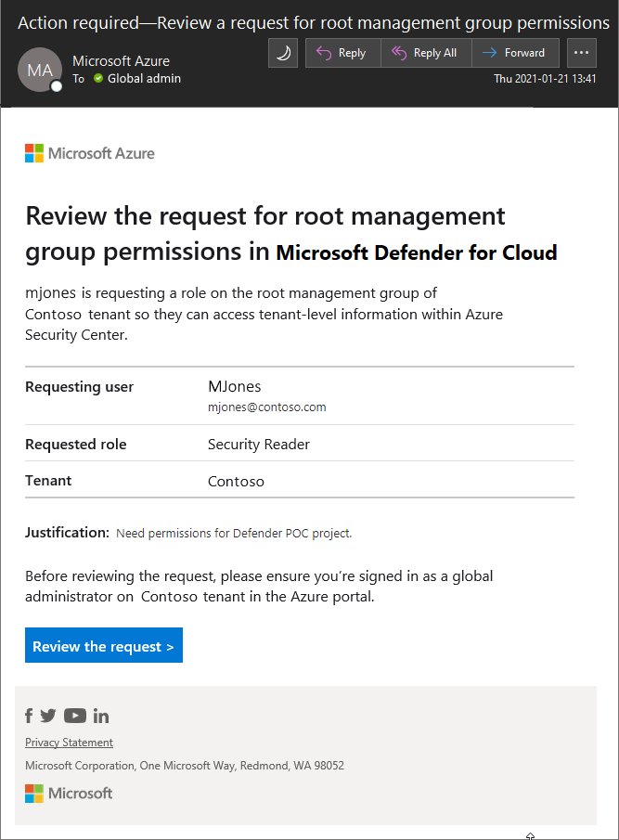
Task: Reply to the Microsoft Azure email
Action: (342, 53)
